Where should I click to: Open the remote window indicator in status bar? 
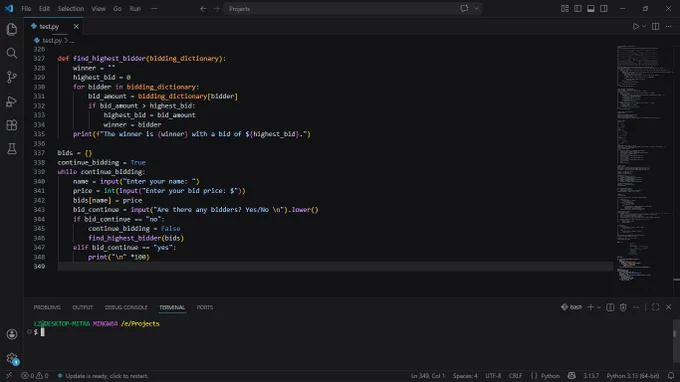tap(8, 375)
